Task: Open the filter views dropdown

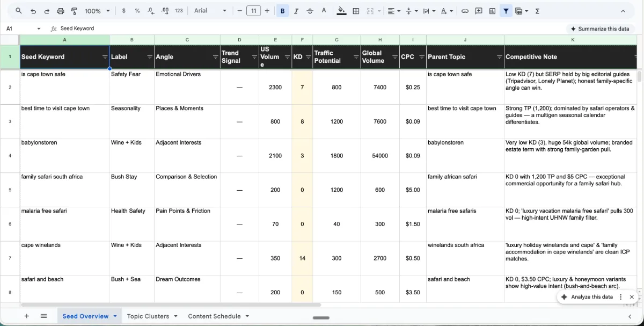Action: (522, 11)
